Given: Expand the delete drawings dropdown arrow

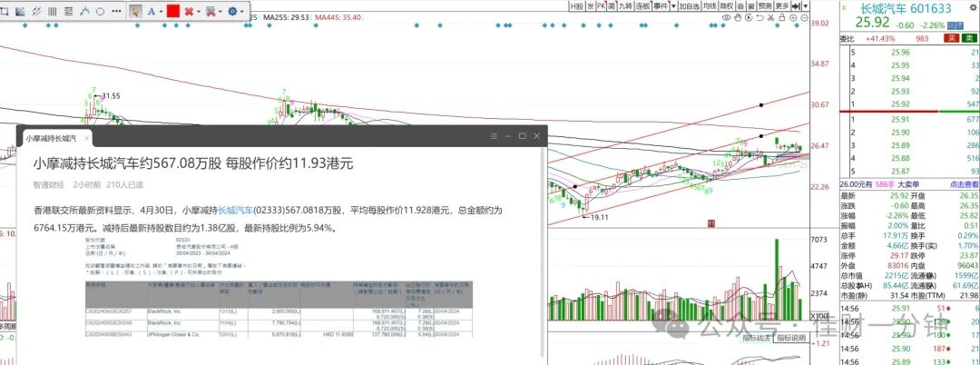Looking at the screenshot, I should coord(199,11).
